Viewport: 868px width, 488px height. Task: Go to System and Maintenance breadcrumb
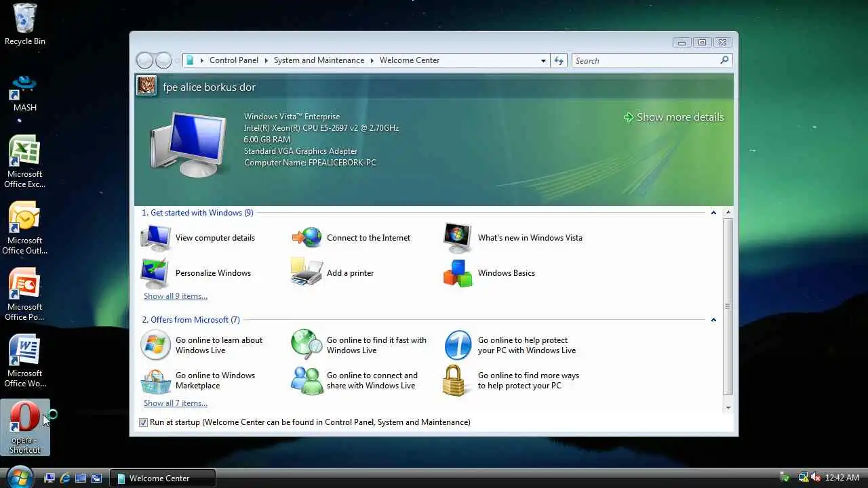pos(319,60)
